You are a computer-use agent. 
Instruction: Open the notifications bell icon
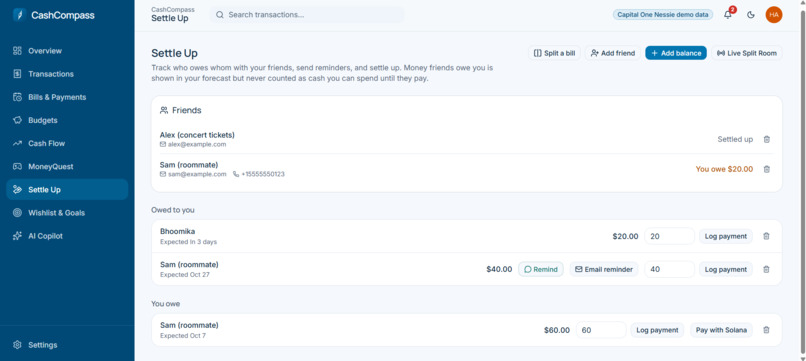pyautogui.click(x=728, y=14)
